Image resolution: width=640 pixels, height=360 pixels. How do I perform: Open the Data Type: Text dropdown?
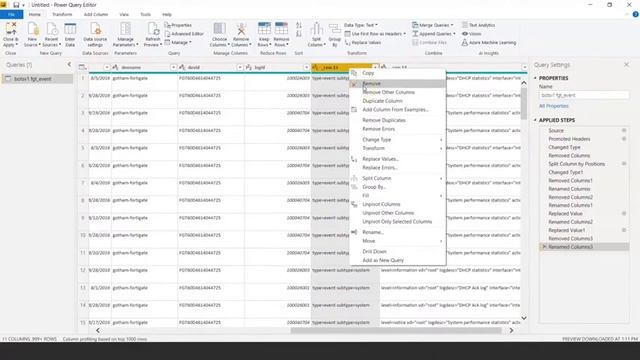pyautogui.click(x=361, y=25)
